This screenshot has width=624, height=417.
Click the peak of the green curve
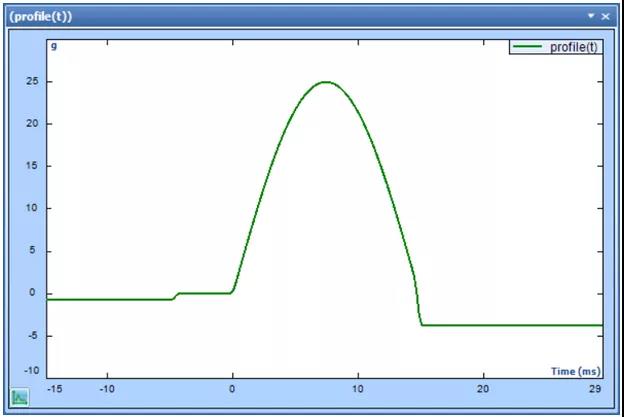click(x=325, y=82)
